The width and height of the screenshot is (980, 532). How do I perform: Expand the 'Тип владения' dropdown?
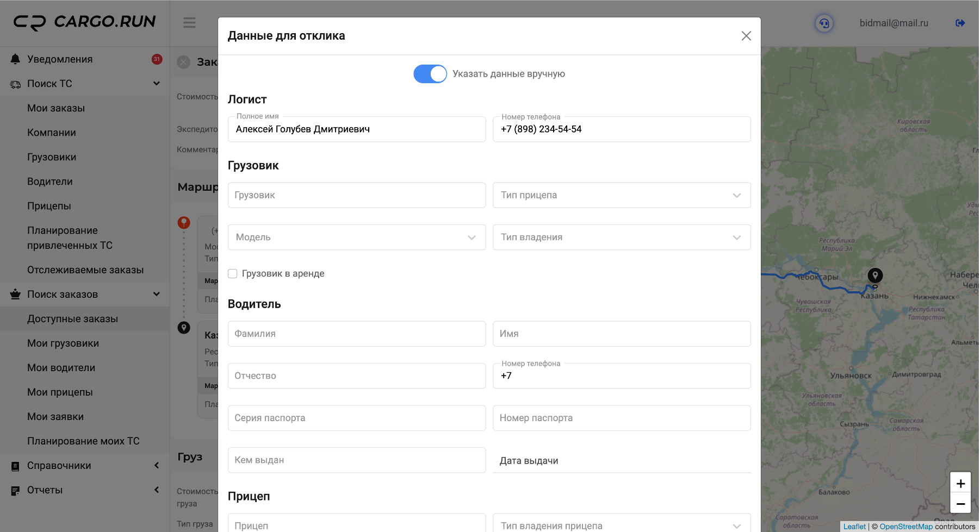[621, 237]
